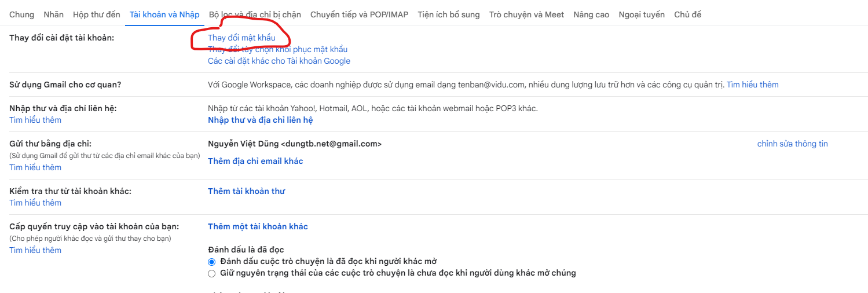The image size is (868, 293).
Task: Open Trò chuyện và Meet tab
Action: pos(526,14)
